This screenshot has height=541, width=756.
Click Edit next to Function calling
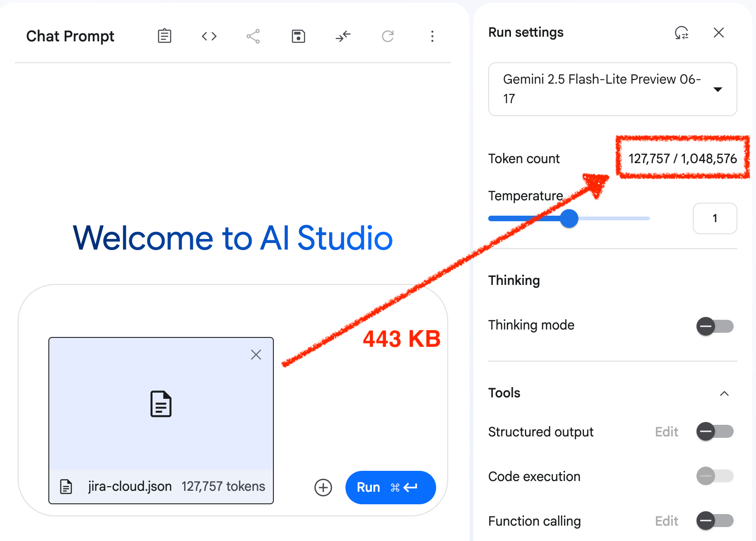(x=667, y=521)
